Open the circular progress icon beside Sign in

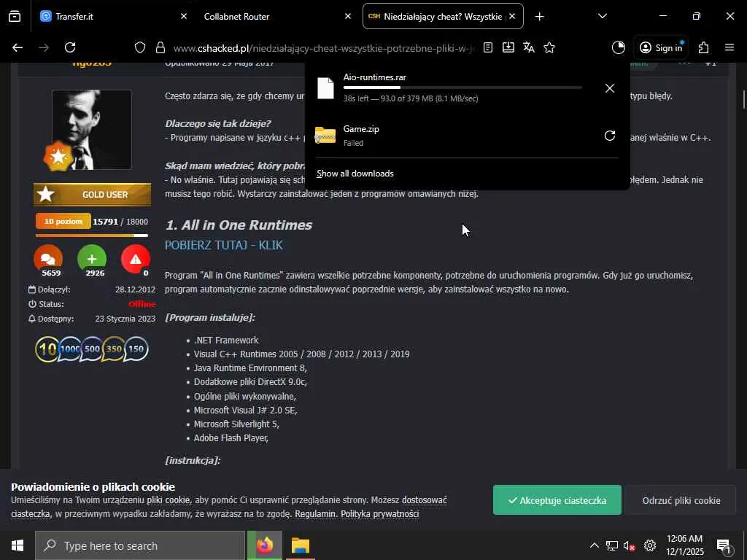pyautogui.click(x=619, y=47)
